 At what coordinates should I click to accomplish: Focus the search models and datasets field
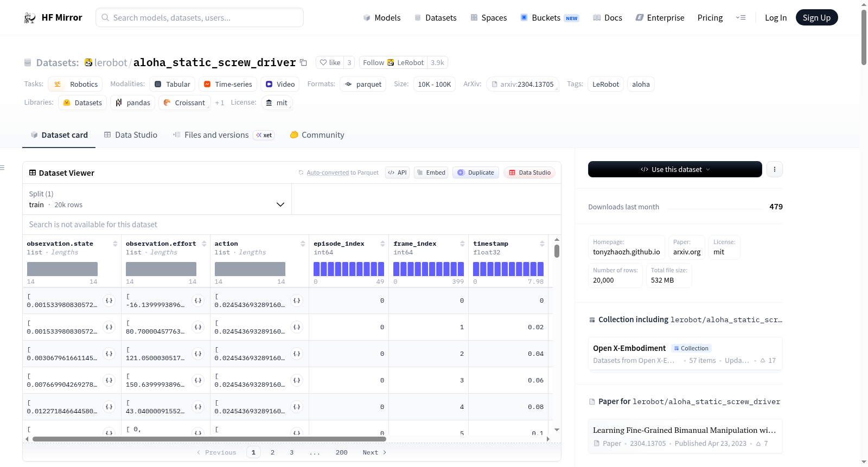200,18
